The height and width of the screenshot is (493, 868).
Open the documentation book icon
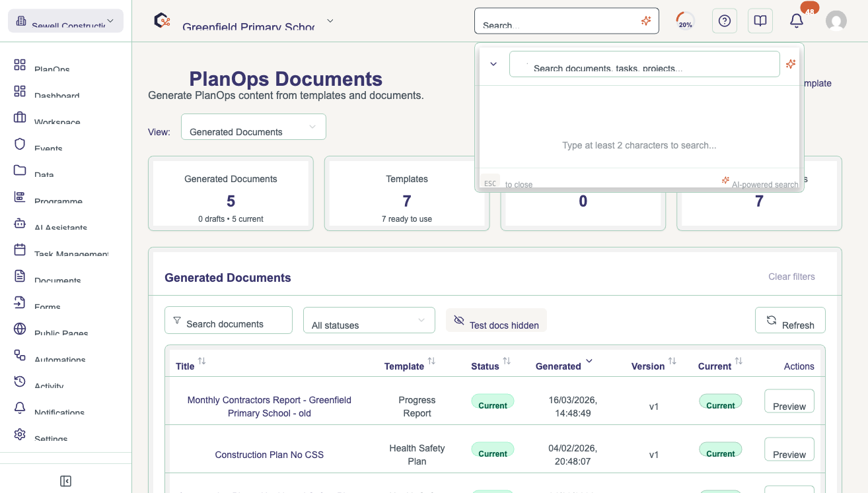[760, 21]
